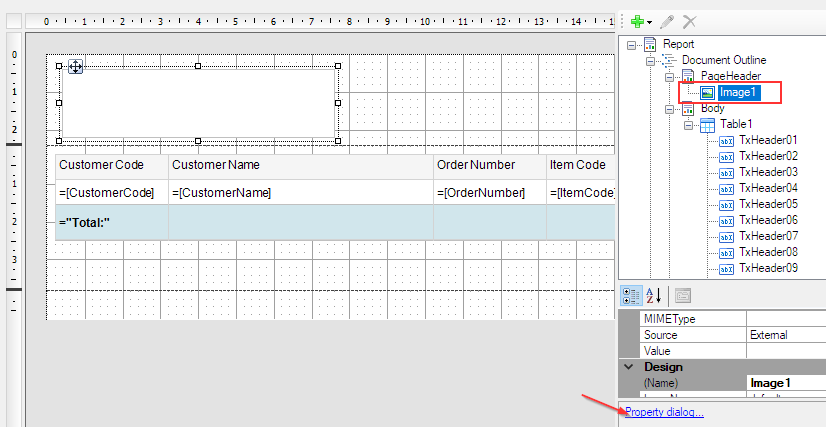Select the ="Total:" footer cell
Viewport: 826px width, 427px height.
pyautogui.click(x=112, y=223)
